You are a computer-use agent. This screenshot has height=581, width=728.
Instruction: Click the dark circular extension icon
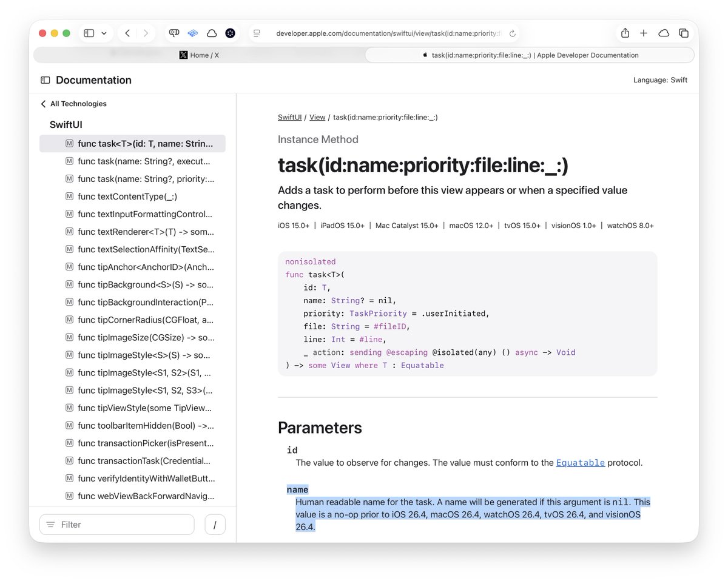click(230, 33)
